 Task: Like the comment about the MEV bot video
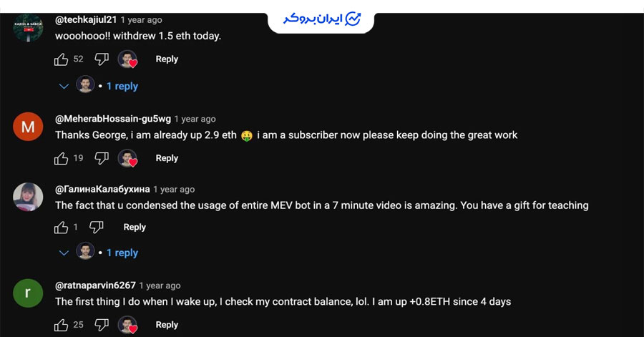62,228
